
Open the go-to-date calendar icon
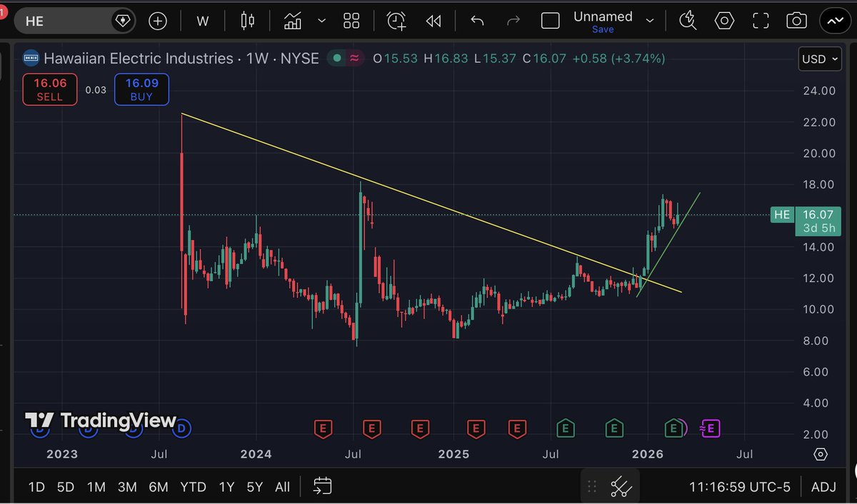coord(323,486)
